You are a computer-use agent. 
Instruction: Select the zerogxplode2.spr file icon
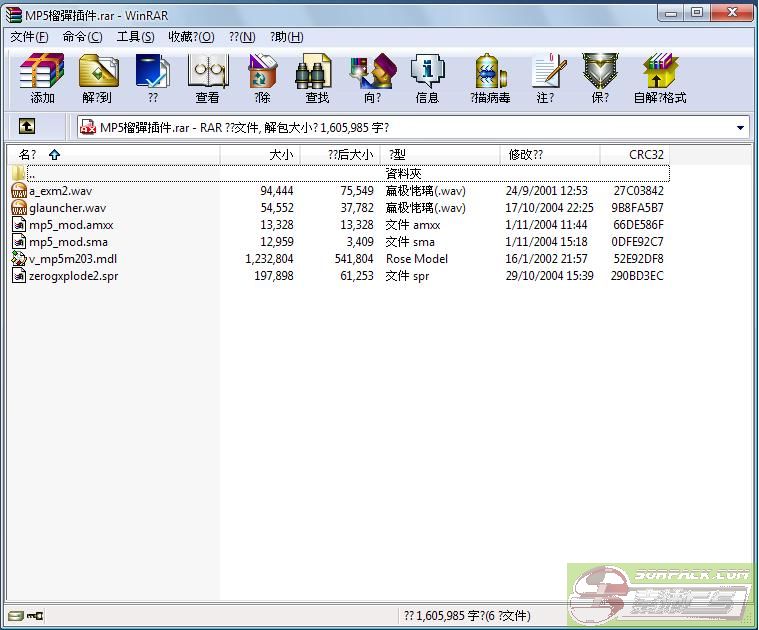pos(19,276)
